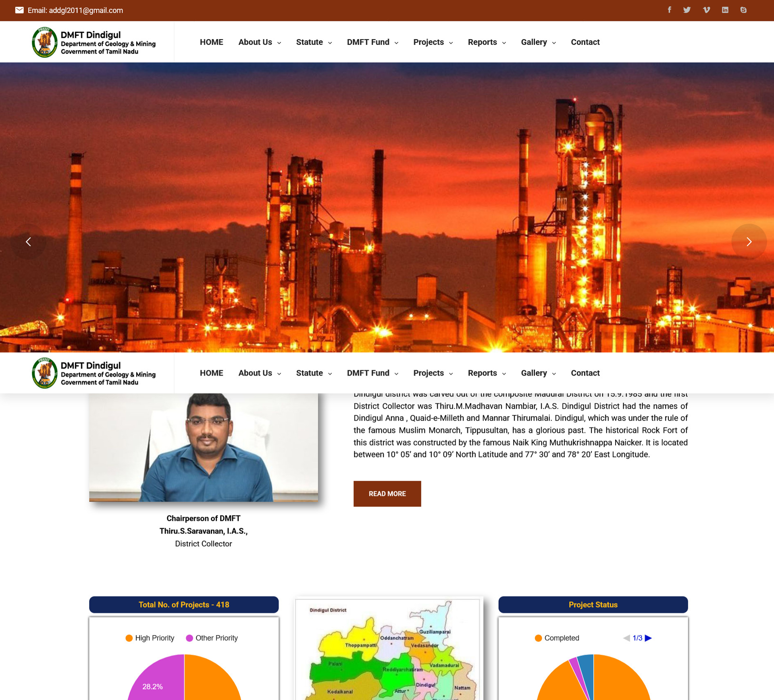Viewport: 774px width, 700px height.
Task: Go to previous slide in banner
Action: click(x=28, y=242)
